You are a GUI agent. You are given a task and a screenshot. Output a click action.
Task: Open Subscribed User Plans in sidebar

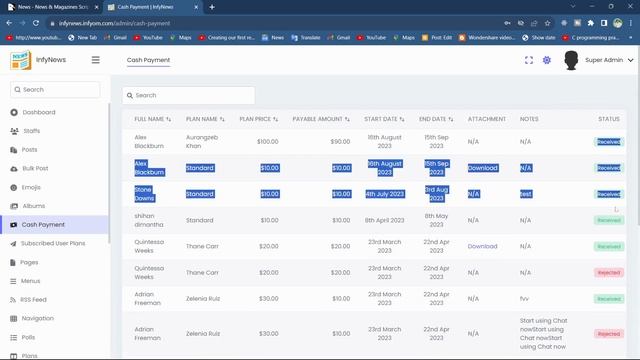coord(48,243)
